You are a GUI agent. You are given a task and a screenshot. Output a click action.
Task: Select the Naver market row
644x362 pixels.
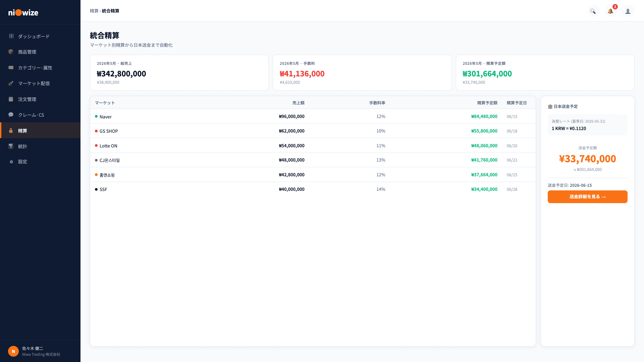tap(313, 116)
